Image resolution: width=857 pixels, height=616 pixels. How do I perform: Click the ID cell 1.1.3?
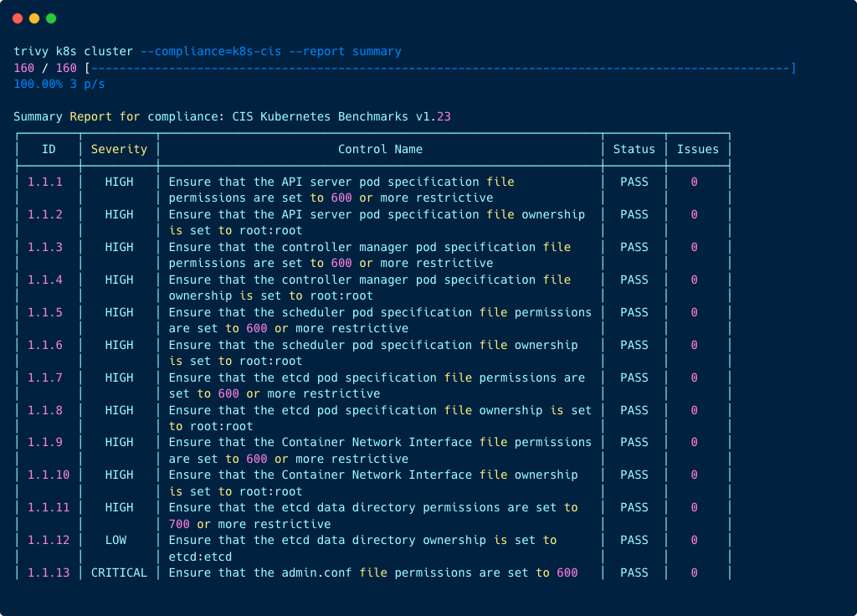(45, 247)
